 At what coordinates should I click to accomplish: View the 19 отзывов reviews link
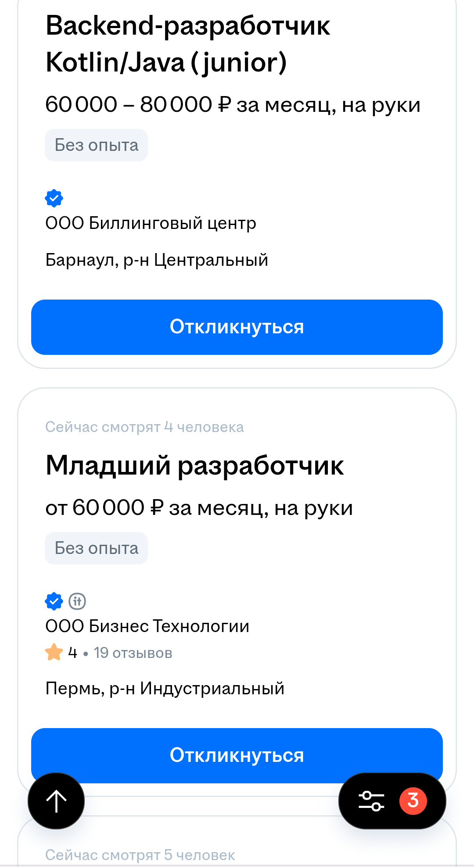point(133,653)
